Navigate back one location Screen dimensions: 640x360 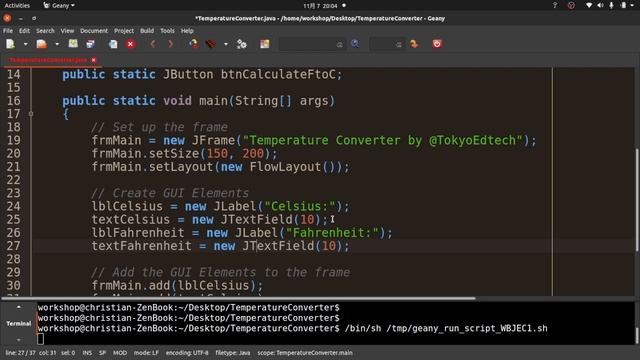(x=153, y=44)
